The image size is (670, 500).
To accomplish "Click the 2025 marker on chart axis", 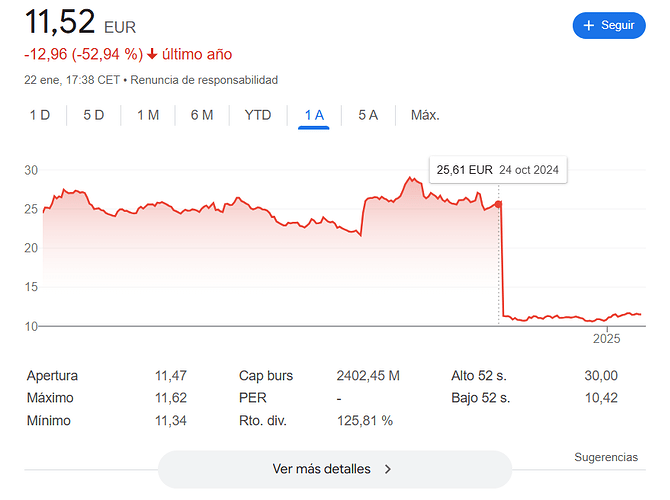I will [x=606, y=338].
